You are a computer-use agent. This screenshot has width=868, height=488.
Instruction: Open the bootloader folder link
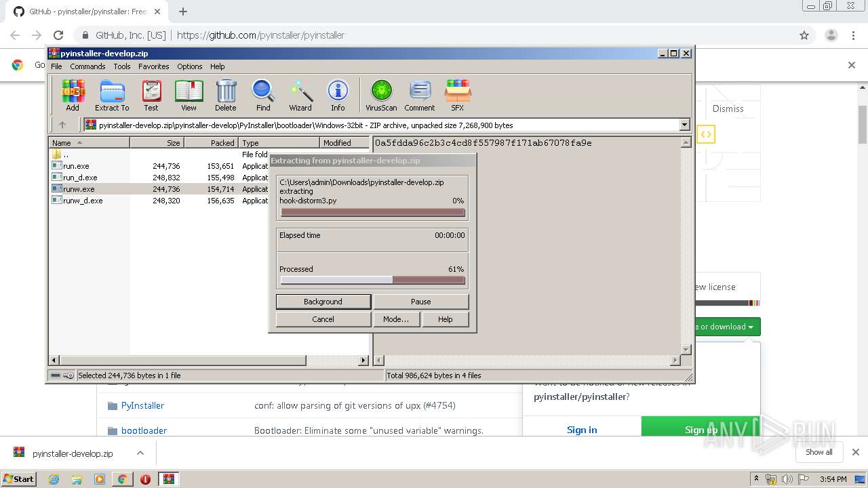(x=144, y=430)
